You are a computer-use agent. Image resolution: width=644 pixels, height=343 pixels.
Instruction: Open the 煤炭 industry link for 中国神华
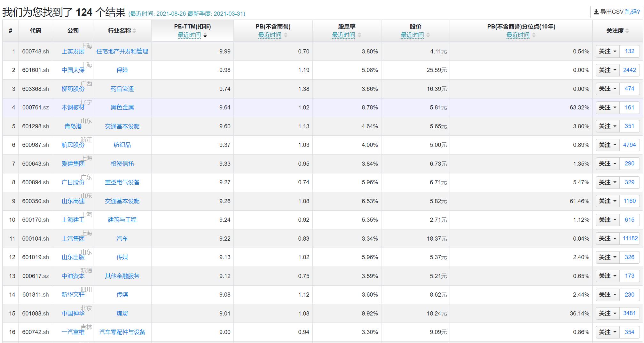(122, 314)
